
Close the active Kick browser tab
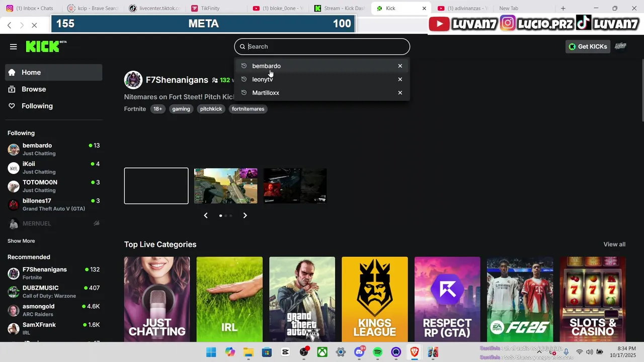424,9
